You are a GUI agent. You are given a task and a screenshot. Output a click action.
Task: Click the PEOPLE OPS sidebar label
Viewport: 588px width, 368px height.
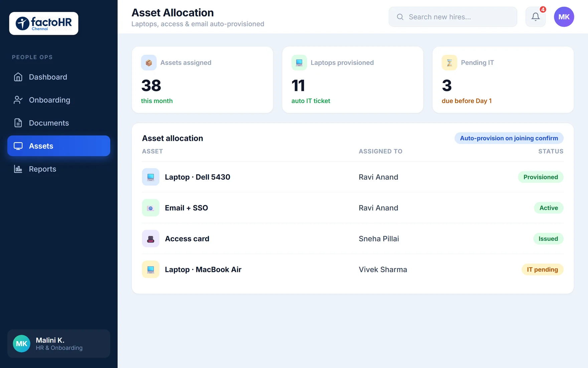pyautogui.click(x=32, y=57)
